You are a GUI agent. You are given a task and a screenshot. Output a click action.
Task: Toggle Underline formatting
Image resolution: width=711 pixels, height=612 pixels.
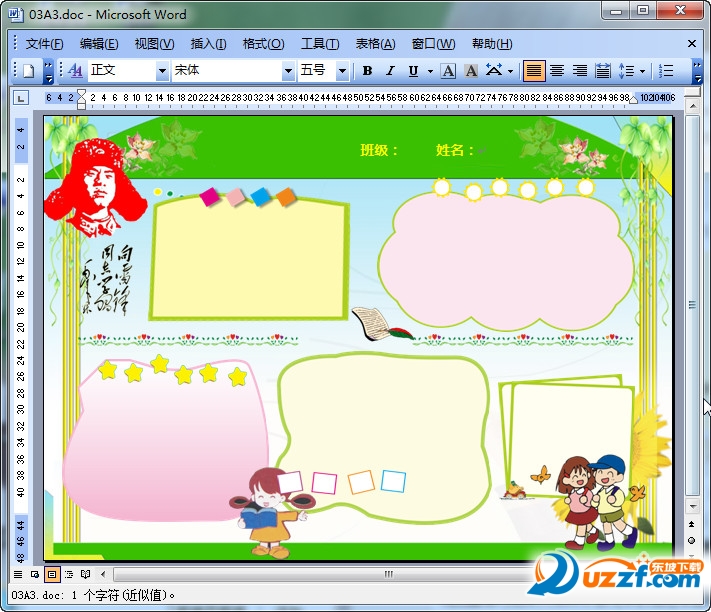[x=413, y=71]
